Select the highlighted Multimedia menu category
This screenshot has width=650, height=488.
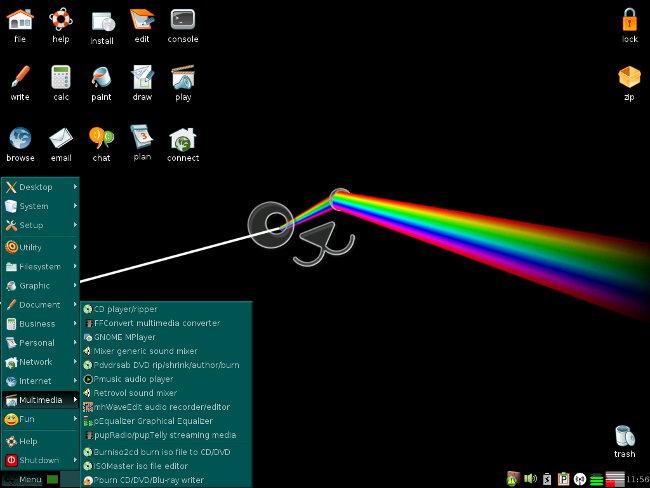tap(41, 400)
